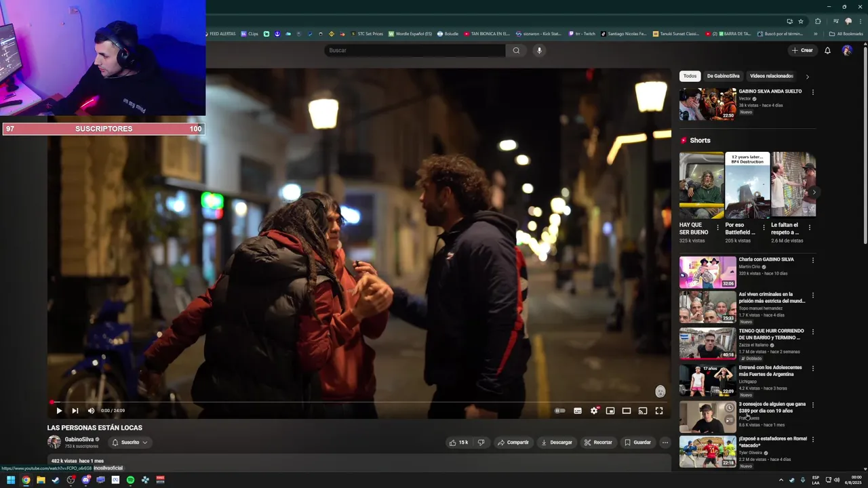Open the HAY QUE SER BUENO short
Viewport: 868px width, 488px height.
click(x=702, y=184)
